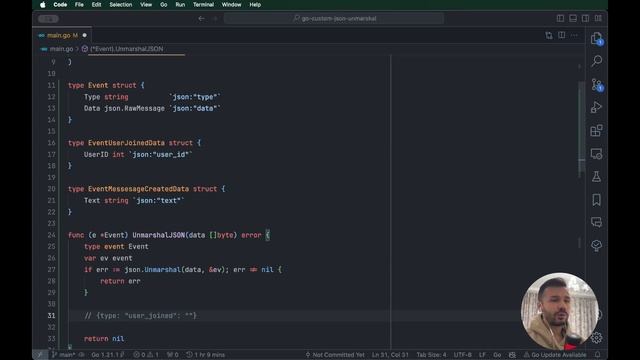
Task: Open the Edit menu
Action: point(96,5)
